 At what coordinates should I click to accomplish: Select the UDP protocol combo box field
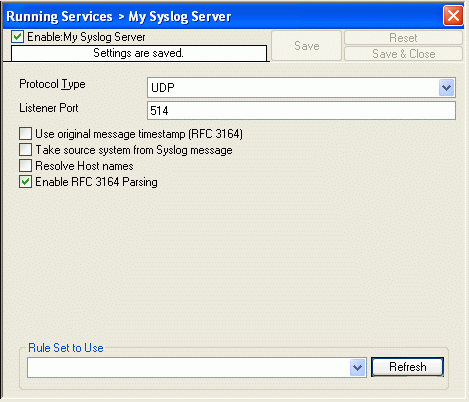(x=301, y=88)
